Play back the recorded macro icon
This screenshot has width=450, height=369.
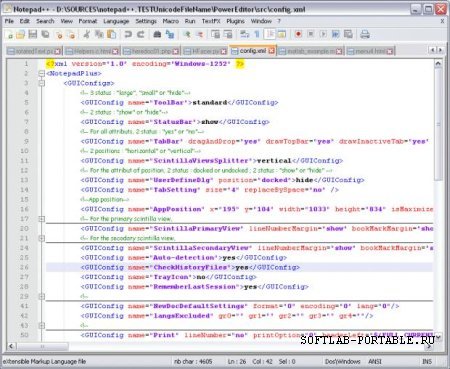tap(323, 34)
